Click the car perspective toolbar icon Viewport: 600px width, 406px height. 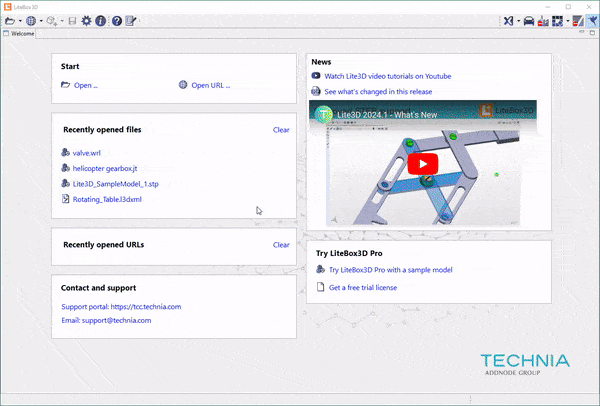(x=529, y=21)
